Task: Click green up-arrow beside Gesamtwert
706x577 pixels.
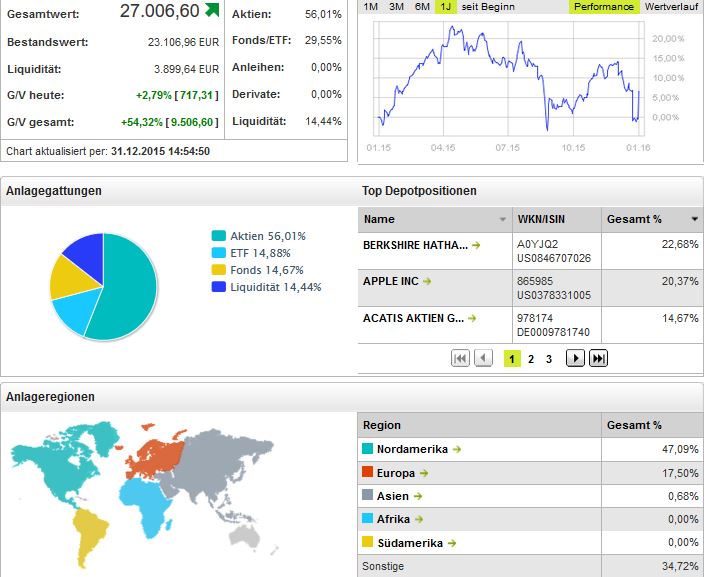Action: 212,10
